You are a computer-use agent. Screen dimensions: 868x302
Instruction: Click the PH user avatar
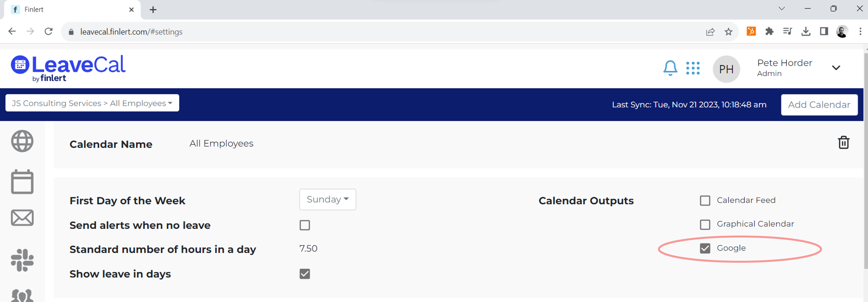[726, 69]
